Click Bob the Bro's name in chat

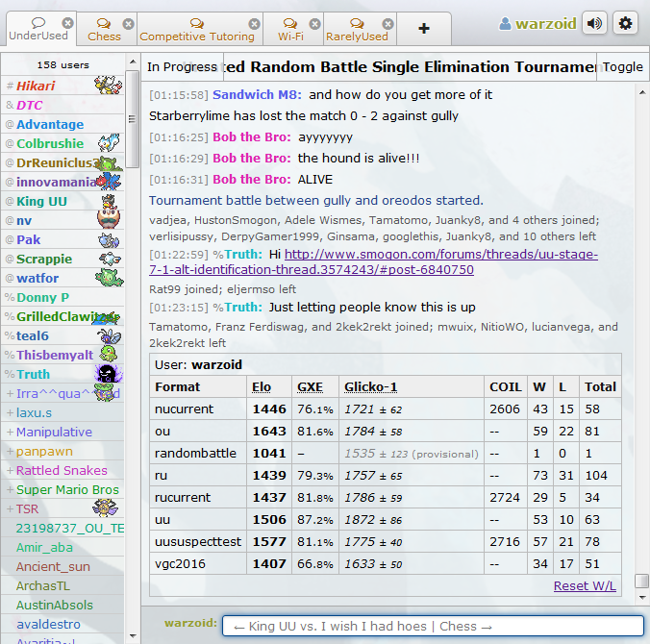pyautogui.click(x=251, y=136)
